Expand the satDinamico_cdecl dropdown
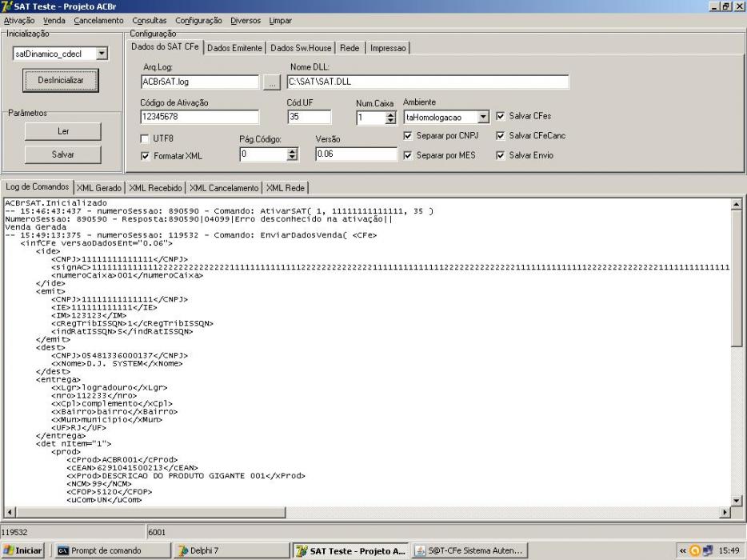The height and width of the screenshot is (560, 747). coord(102,54)
